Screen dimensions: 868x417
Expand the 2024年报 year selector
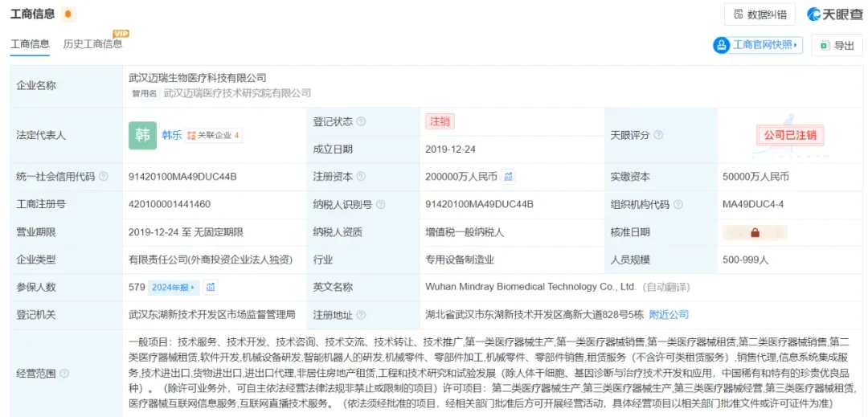click(174, 288)
